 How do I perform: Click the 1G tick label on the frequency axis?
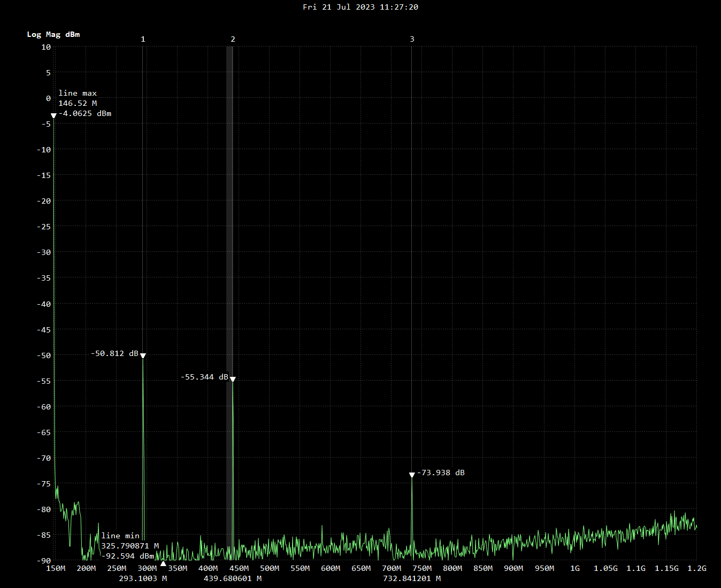[575, 568]
